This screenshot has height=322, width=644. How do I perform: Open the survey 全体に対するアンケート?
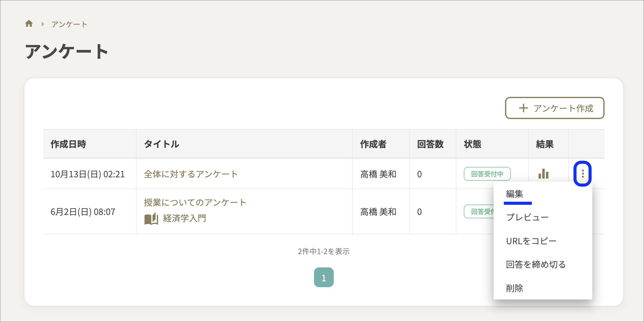[191, 174]
